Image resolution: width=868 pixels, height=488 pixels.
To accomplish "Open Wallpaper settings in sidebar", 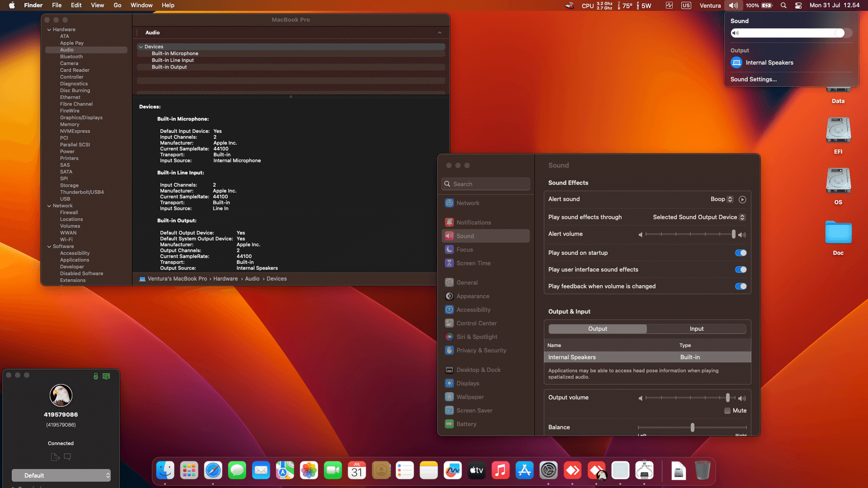I will point(486,397).
